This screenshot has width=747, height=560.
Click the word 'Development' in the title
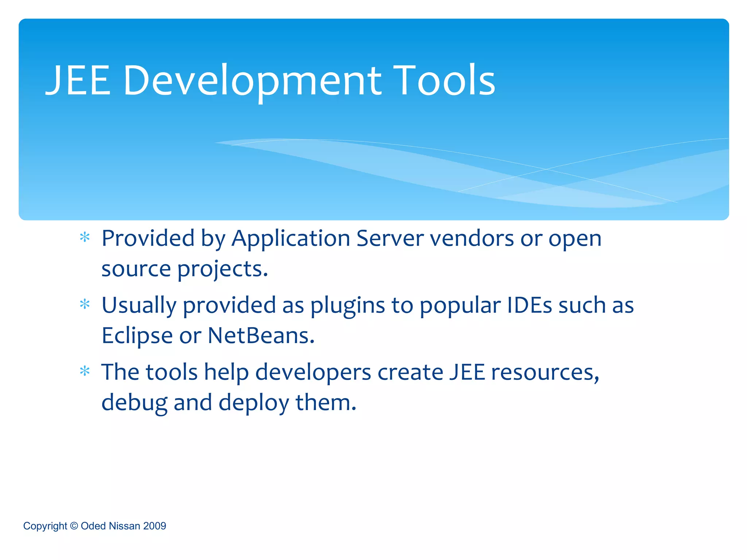click(x=252, y=80)
